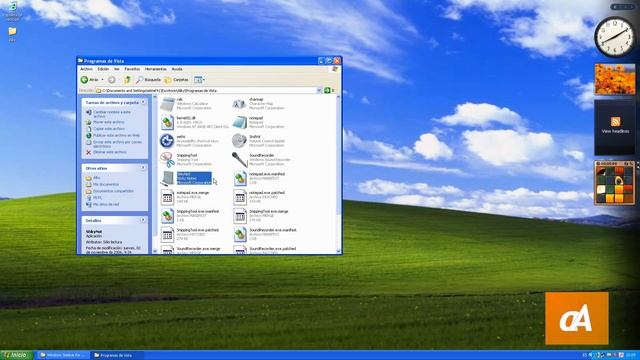Toggle the Carpetas folders pane

tap(176, 80)
